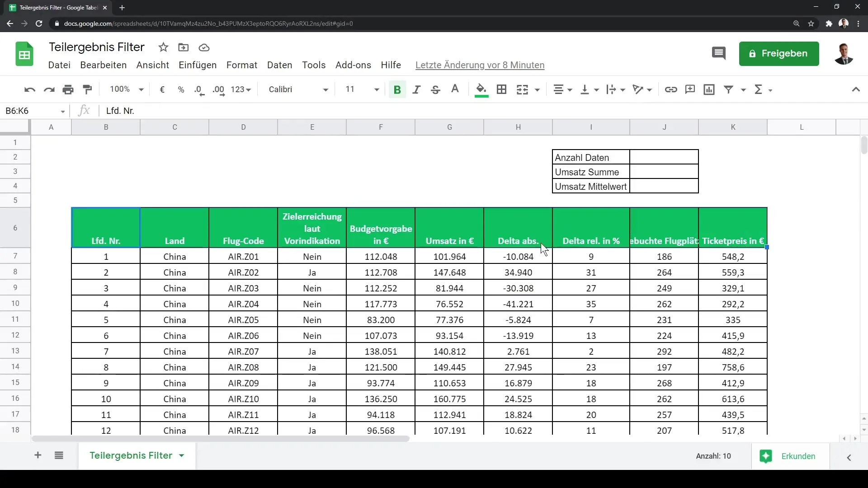This screenshot has width=868, height=488.
Task: Open text rotation dropdown
Action: tap(642, 89)
